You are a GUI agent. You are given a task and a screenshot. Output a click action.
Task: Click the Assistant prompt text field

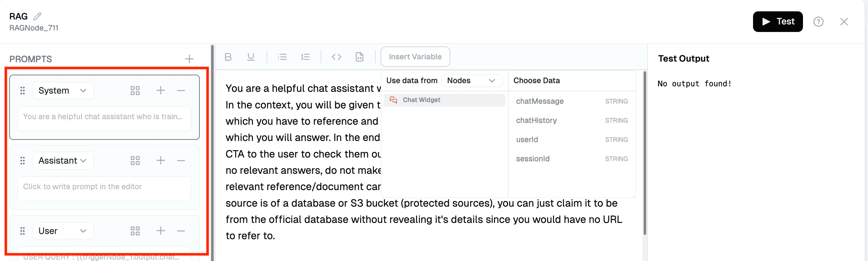tap(104, 187)
